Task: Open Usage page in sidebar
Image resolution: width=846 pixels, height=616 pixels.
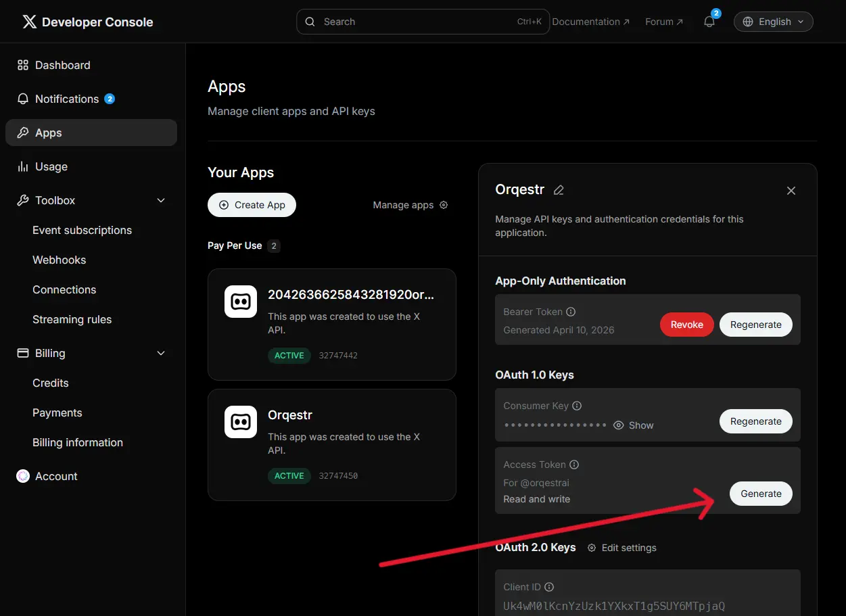Action: click(91, 166)
